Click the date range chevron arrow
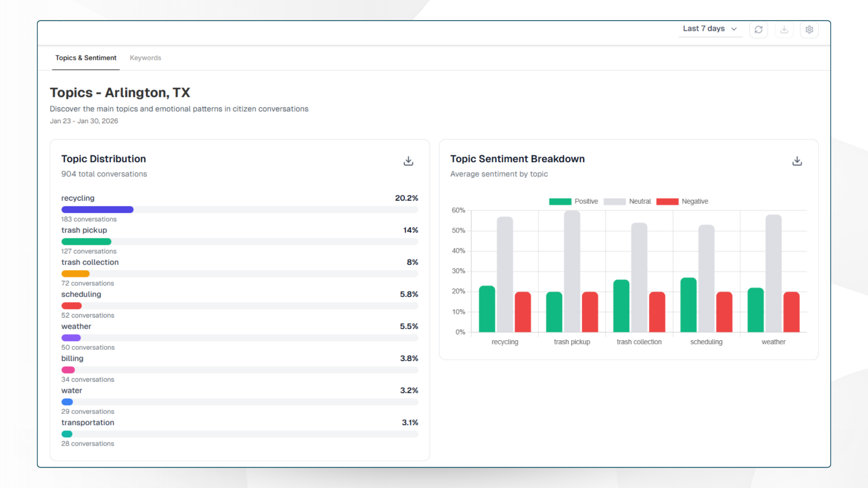The image size is (868, 488). 734,29
